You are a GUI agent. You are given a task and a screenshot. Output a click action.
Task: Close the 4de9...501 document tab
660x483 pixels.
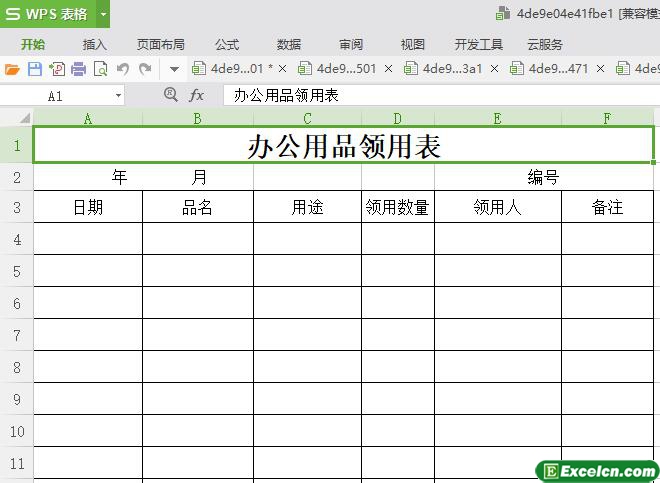coord(389,69)
